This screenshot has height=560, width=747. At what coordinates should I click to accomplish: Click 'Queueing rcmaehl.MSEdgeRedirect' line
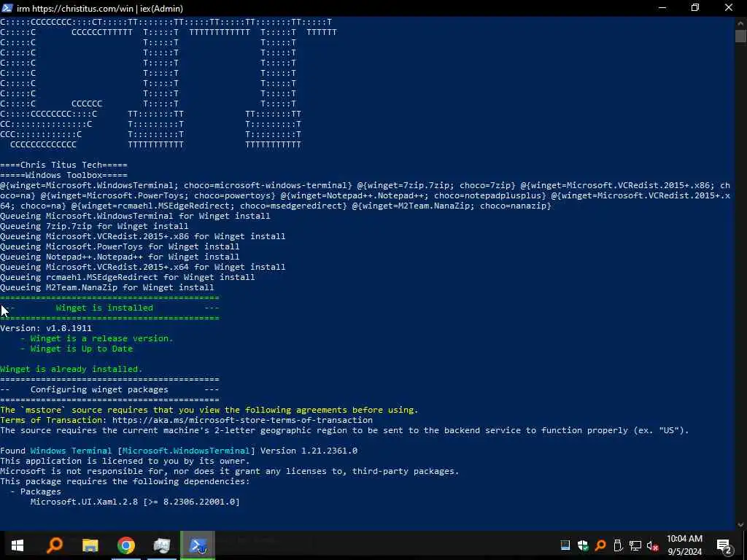pyautogui.click(x=127, y=277)
